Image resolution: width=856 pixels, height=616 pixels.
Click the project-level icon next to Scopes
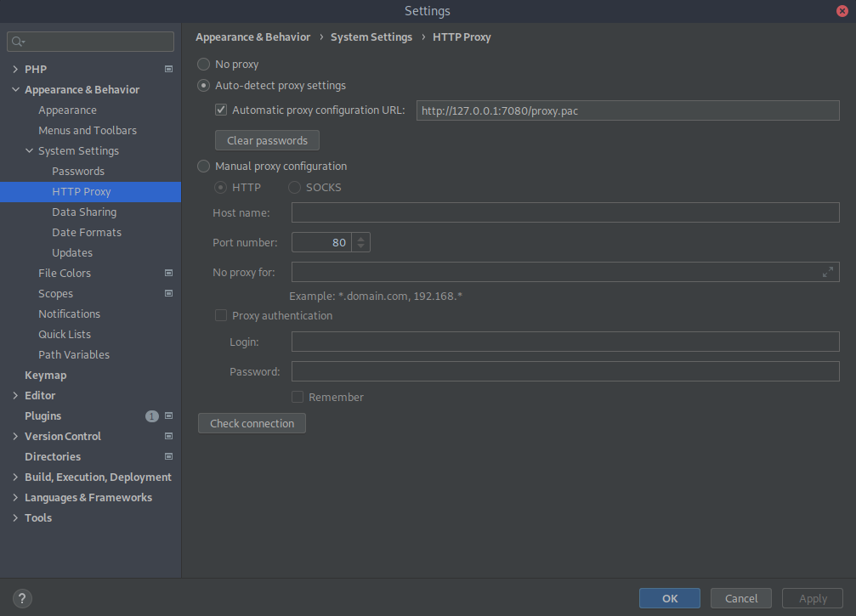pyautogui.click(x=168, y=293)
